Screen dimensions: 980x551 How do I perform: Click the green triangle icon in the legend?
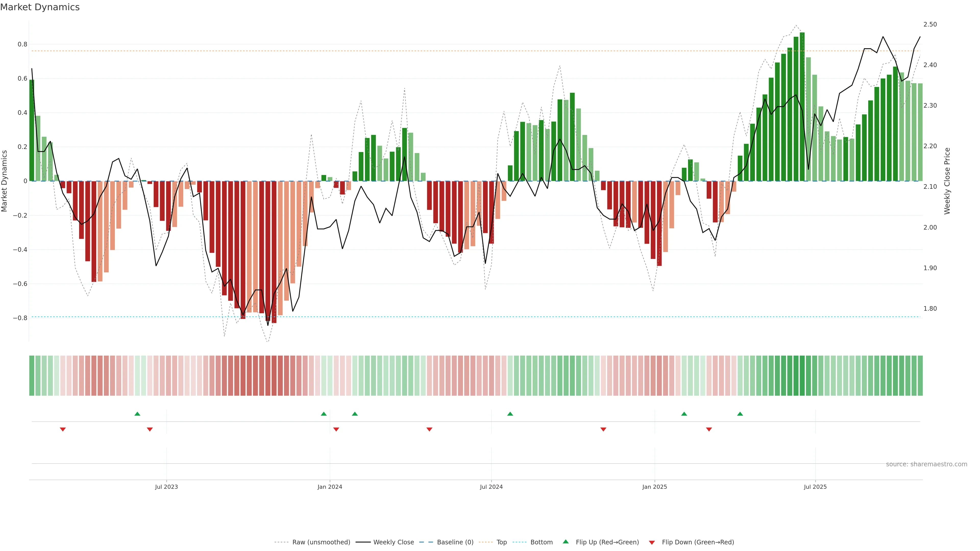coord(566,542)
